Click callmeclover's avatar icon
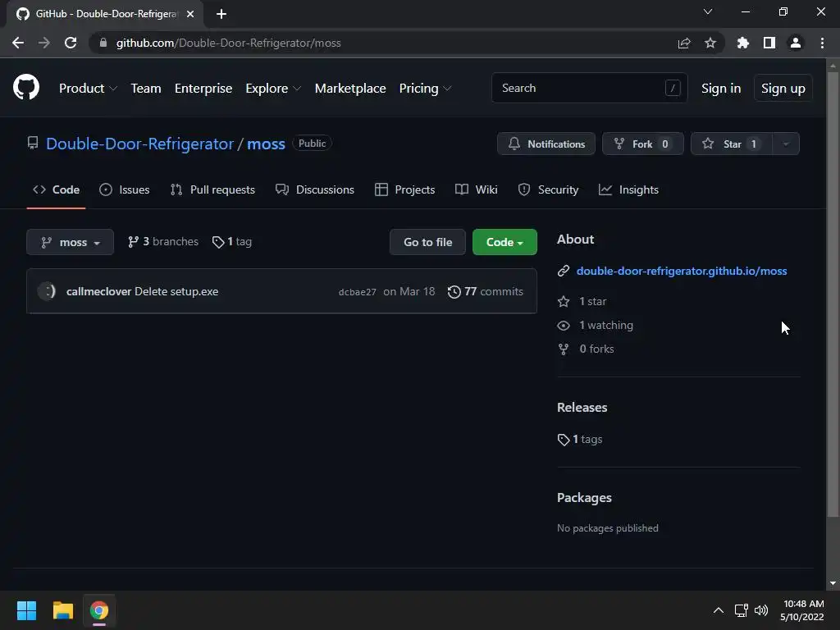 click(47, 291)
